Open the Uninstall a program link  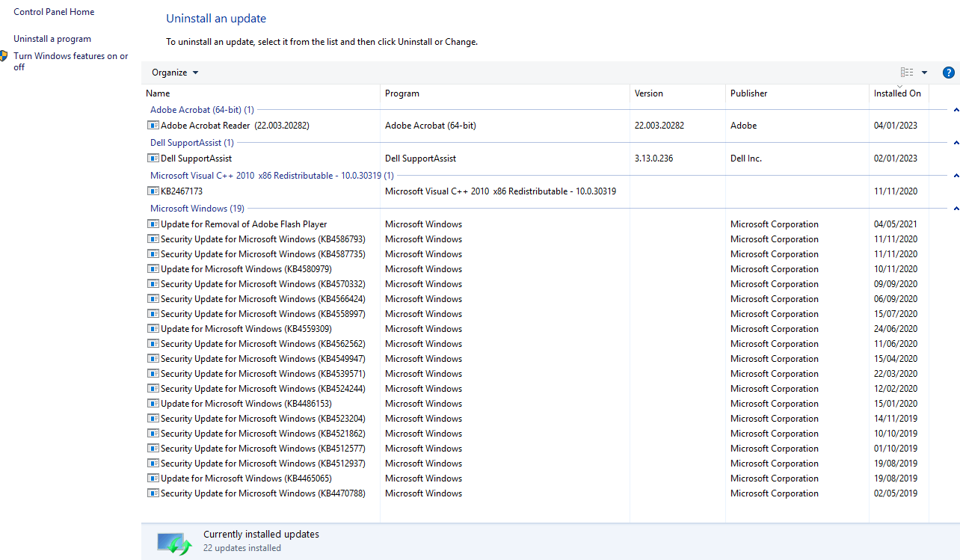[52, 39]
